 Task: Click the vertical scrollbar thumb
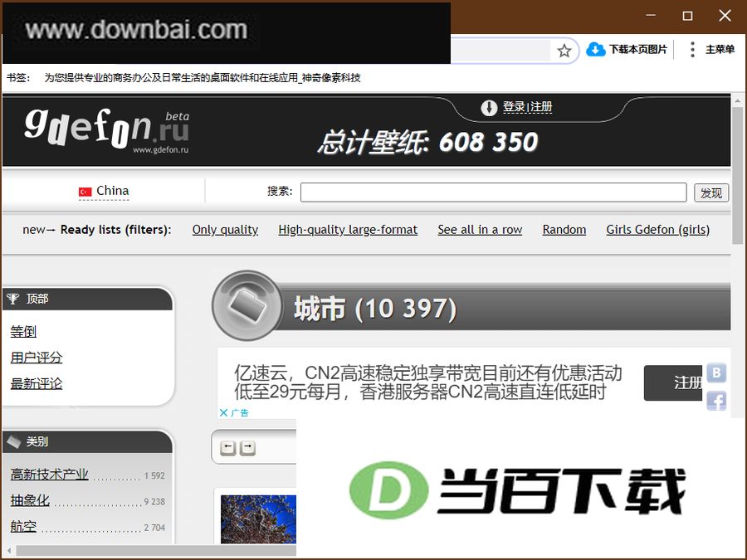738,176
